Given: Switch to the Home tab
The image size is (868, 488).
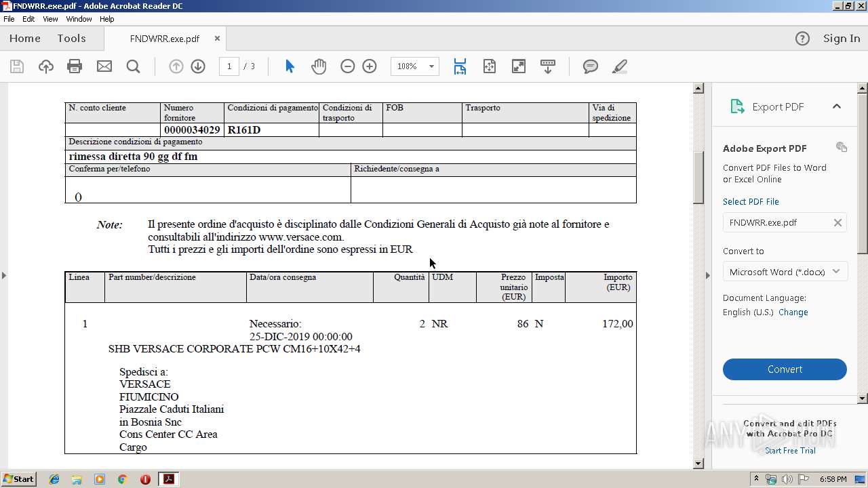Looking at the screenshot, I should click(25, 39).
